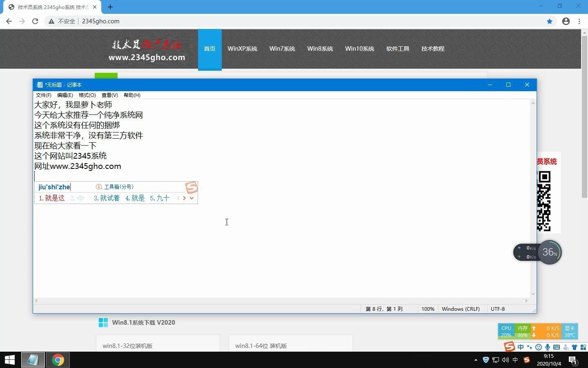Image resolution: width=588 pixels, height=368 pixels.
Task: Open the 查看(V) menu in Notepad
Action: pyautogui.click(x=109, y=95)
